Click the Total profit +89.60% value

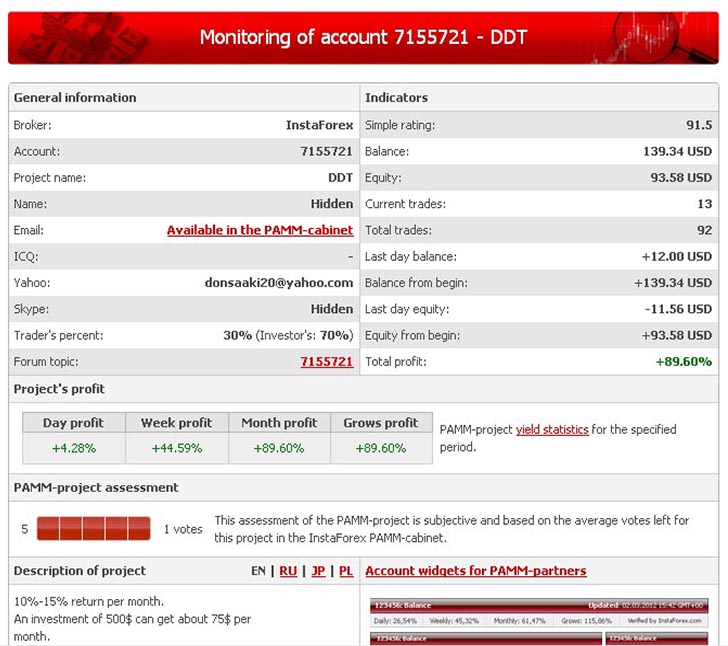683,362
